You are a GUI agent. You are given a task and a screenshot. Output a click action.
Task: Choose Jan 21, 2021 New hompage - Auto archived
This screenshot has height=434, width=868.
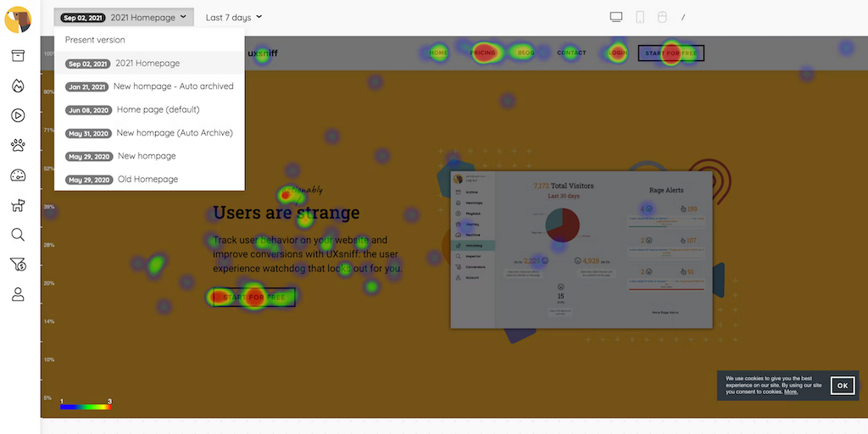149,86
